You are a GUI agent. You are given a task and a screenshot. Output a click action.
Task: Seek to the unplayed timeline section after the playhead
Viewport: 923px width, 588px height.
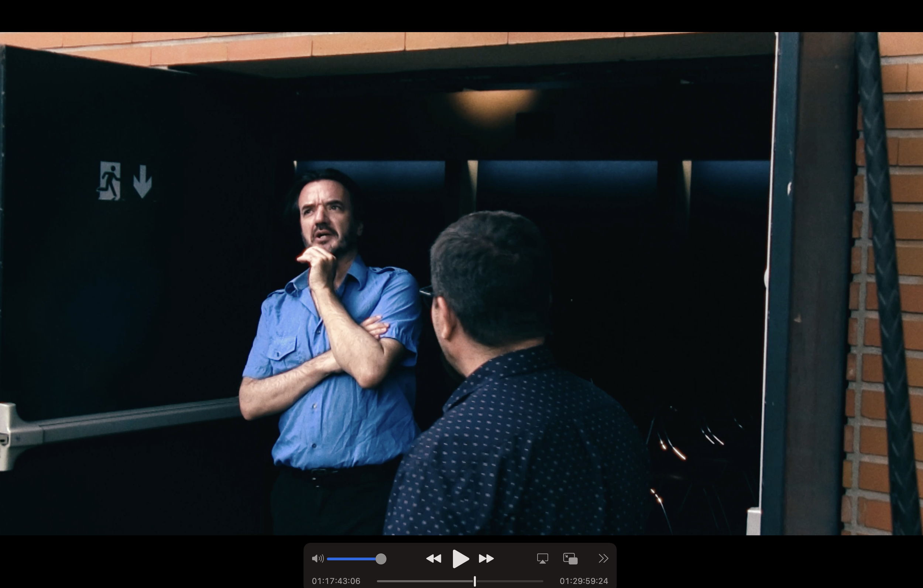click(510, 581)
